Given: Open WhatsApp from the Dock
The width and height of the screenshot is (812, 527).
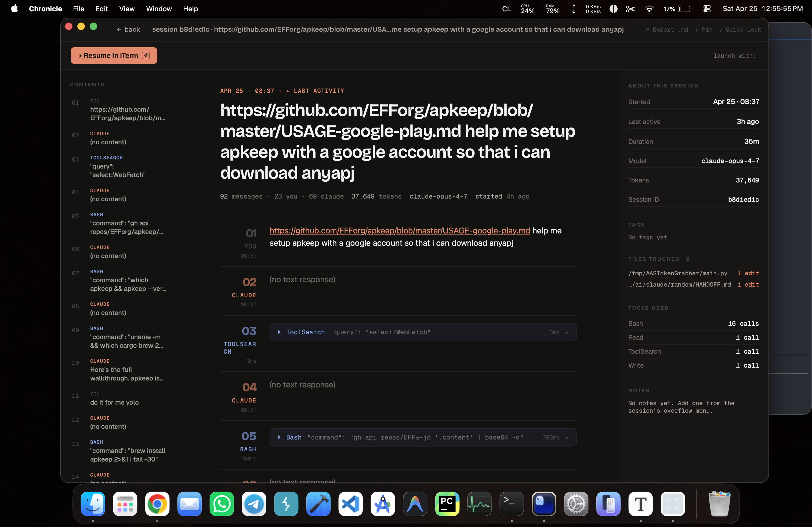Looking at the screenshot, I should coord(222,504).
